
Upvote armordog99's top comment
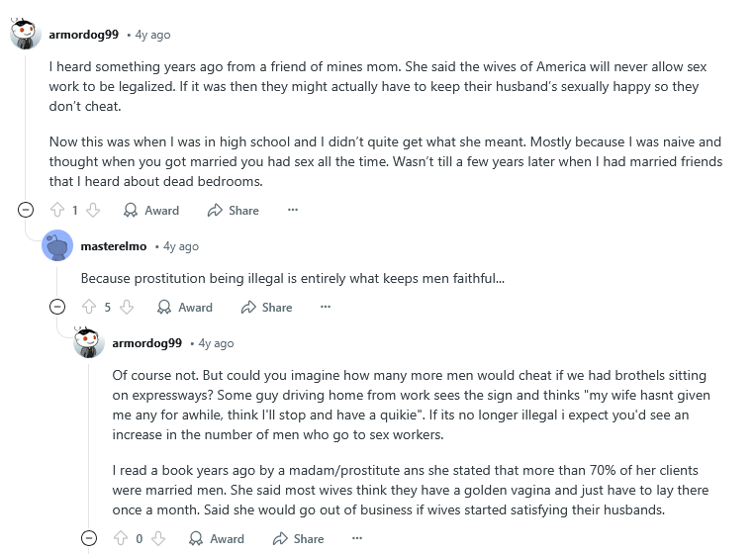[x=57, y=210]
